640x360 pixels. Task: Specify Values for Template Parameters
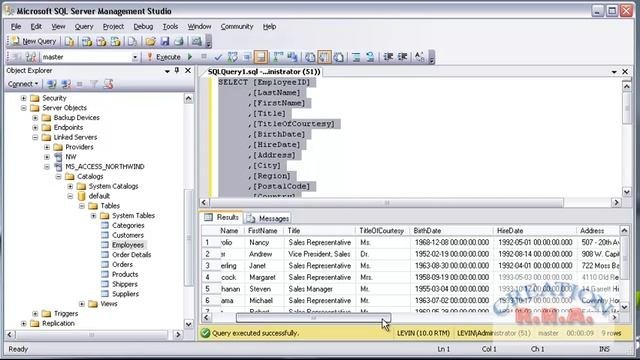click(420, 57)
